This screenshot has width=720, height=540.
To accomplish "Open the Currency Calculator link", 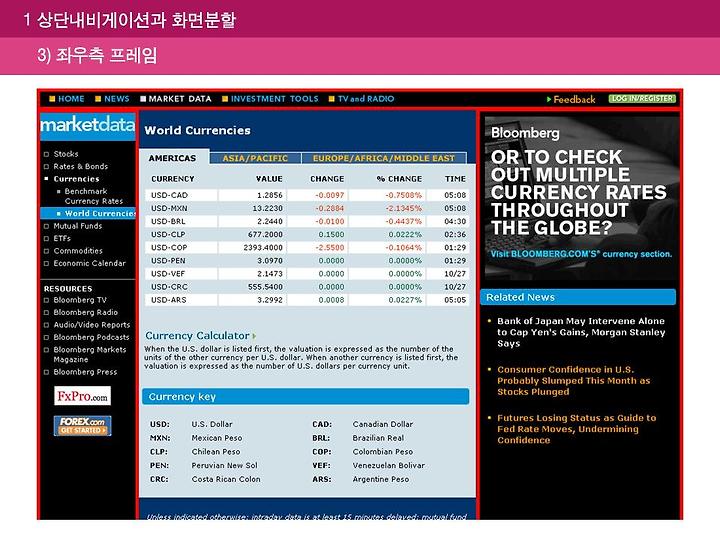I will 197,336.
